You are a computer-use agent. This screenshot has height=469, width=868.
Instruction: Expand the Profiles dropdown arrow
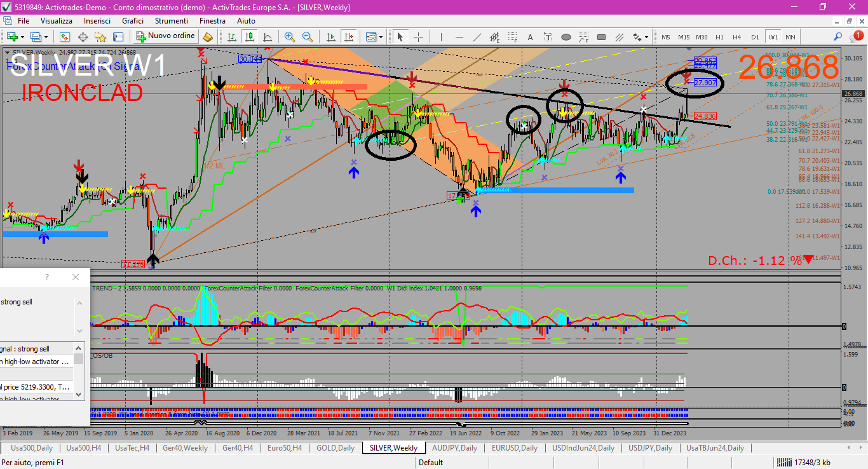46,37
